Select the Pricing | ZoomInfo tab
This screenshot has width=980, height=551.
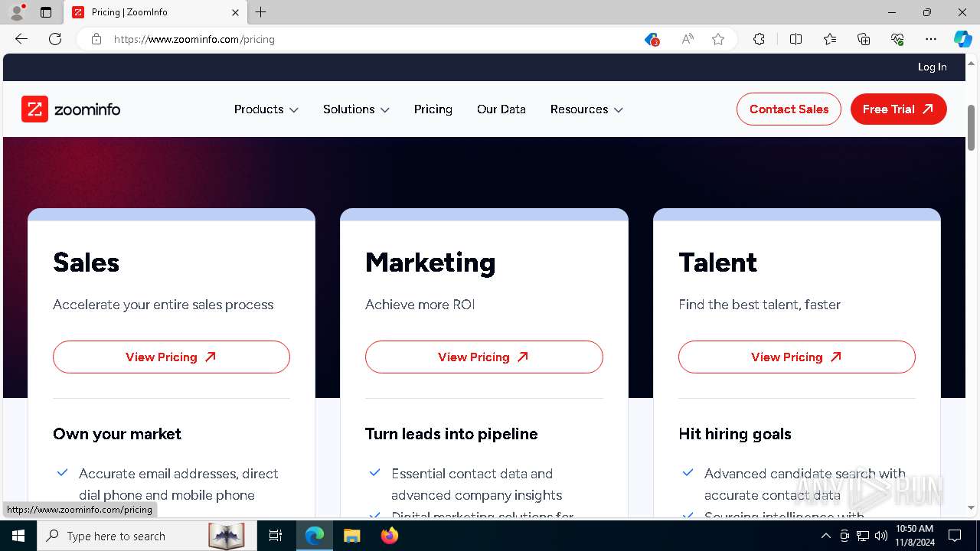click(x=155, y=12)
